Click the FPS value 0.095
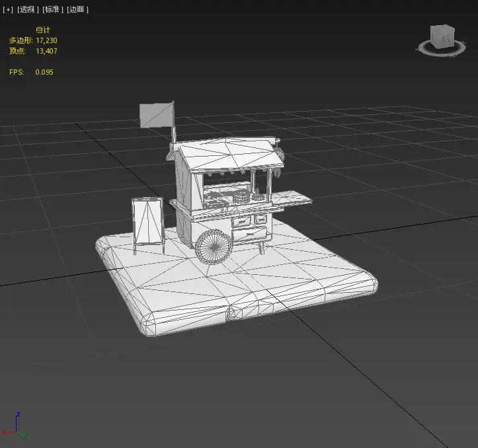The image size is (478, 448). coord(44,72)
